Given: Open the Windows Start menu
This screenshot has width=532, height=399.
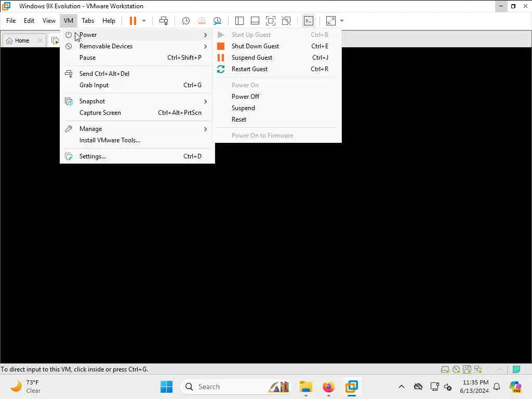Looking at the screenshot, I should (166, 387).
